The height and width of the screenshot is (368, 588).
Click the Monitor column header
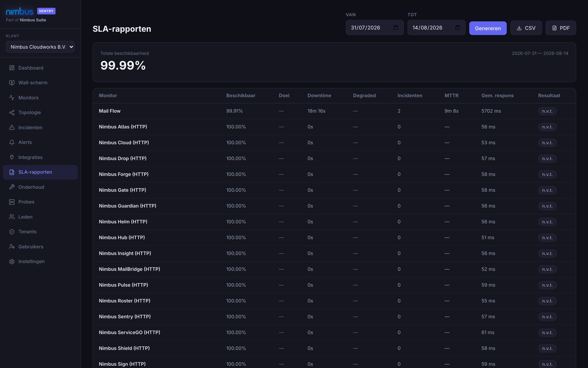[108, 96]
